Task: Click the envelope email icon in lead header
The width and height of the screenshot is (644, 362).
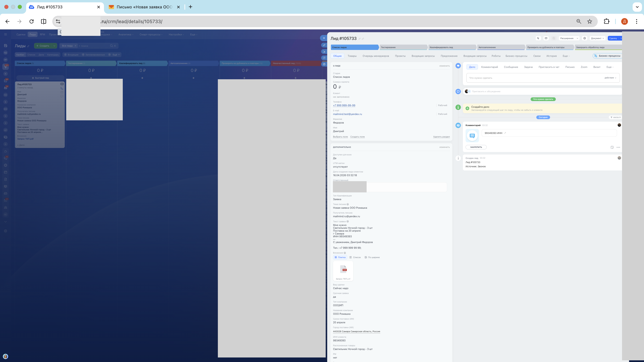Action: (546, 38)
